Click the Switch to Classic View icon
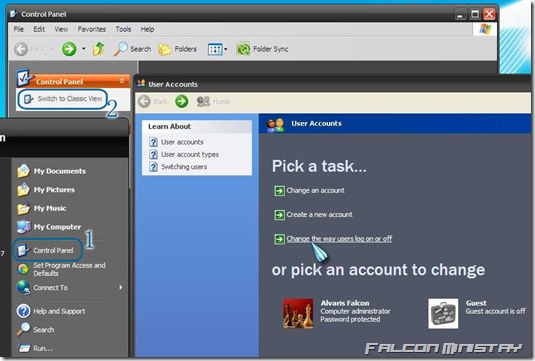Image resolution: width=535 pixels, height=361 pixels. pyautogui.click(x=28, y=99)
